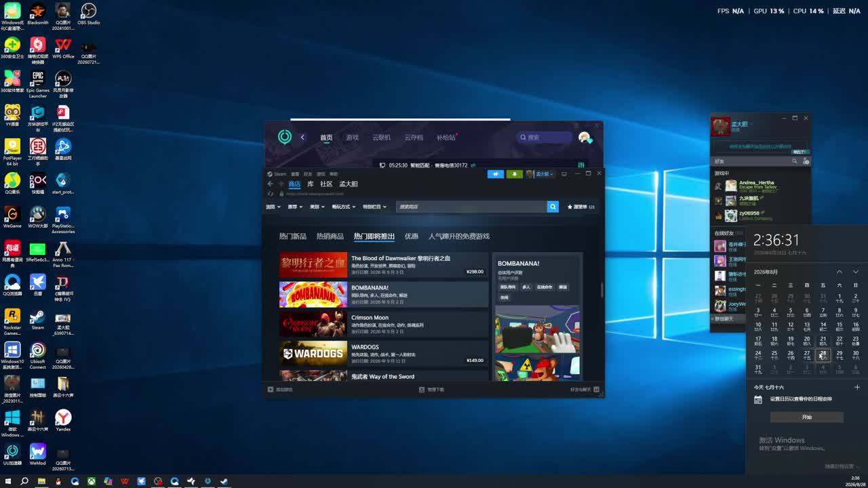This screenshot has width=868, height=488.
Task: Search friends with magnifier in friends list
Action: click(x=795, y=161)
